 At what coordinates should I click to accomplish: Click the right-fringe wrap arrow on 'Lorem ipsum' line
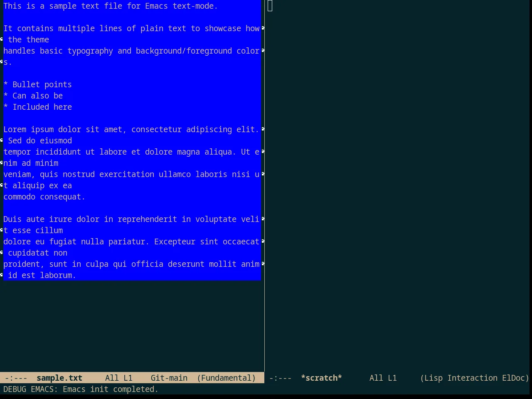coord(263,129)
